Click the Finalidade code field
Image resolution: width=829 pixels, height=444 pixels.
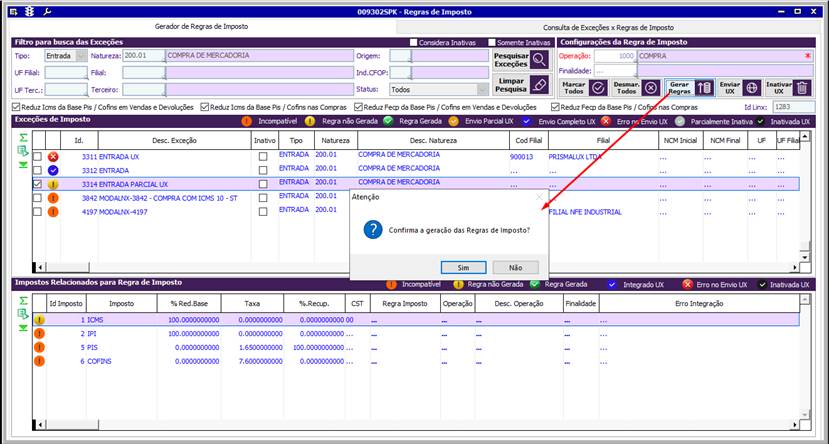coord(615,70)
